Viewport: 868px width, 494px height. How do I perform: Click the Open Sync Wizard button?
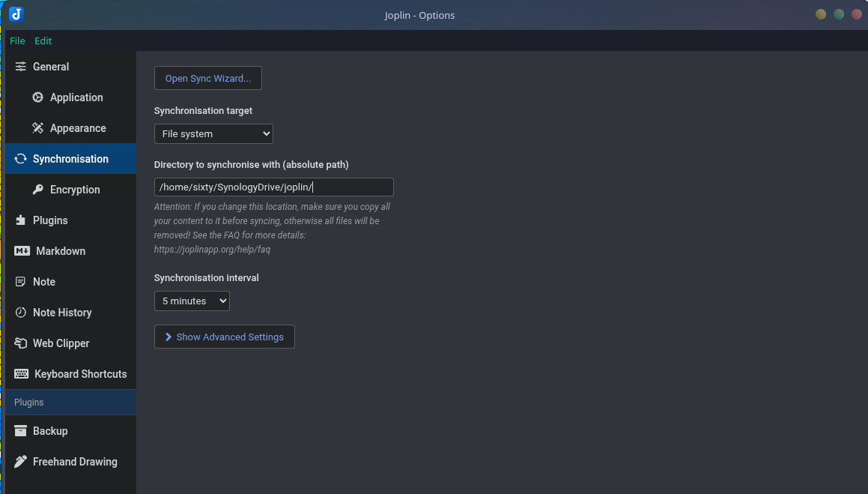(207, 78)
